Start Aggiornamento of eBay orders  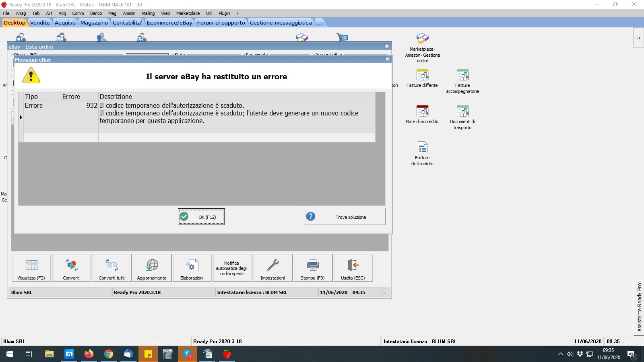(152, 268)
